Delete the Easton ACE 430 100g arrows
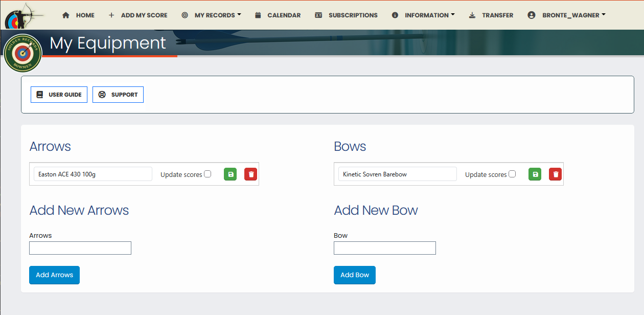The width and height of the screenshot is (644, 315). [251, 174]
